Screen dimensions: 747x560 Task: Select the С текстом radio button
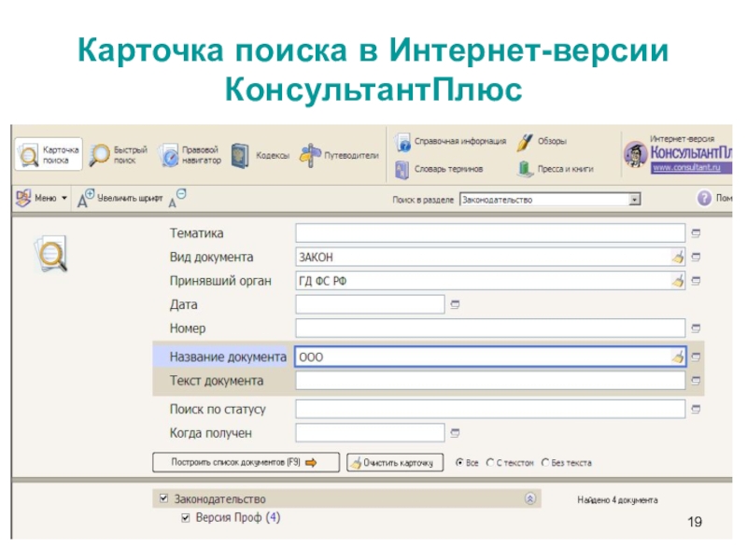[489, 462]
